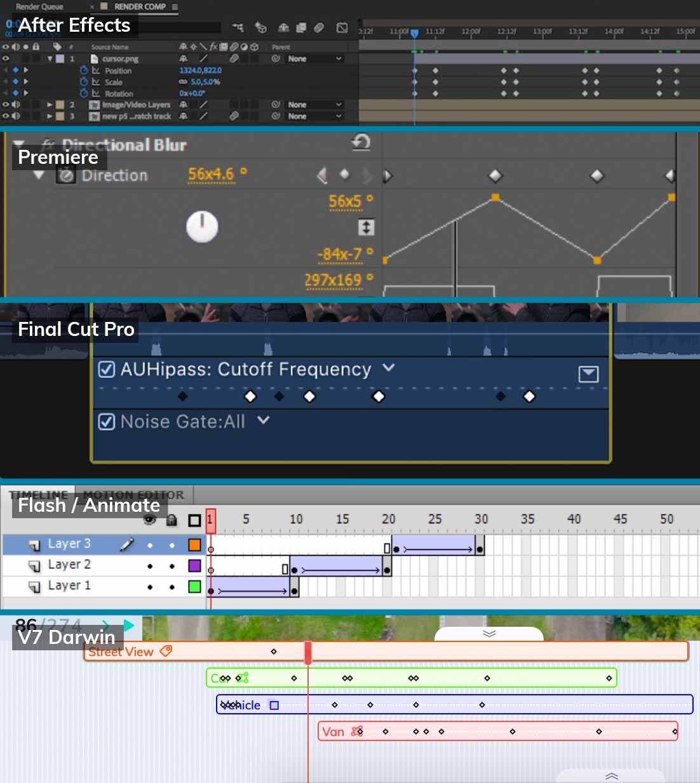Viewport: 700px width, 783px height.
Task: Click the Source Name column header
Action: click(x=109, y=47)
